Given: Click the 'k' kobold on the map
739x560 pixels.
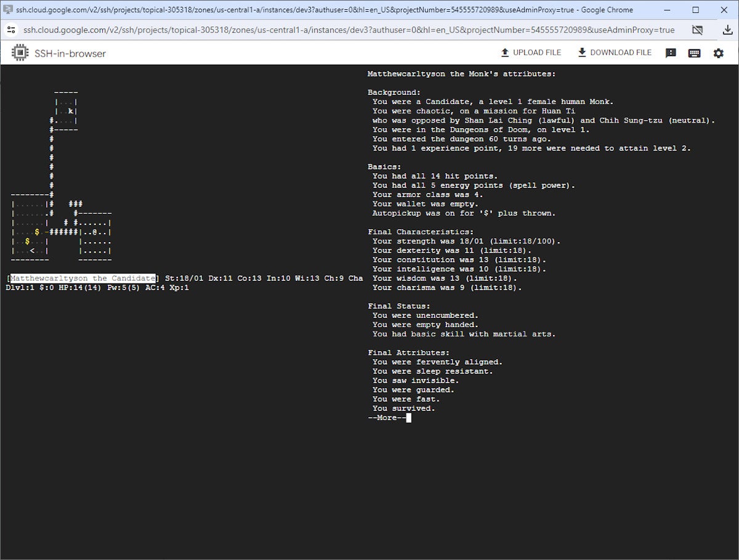Looking at the screenshot, I should pyautogui.click(x=71, y=112).
